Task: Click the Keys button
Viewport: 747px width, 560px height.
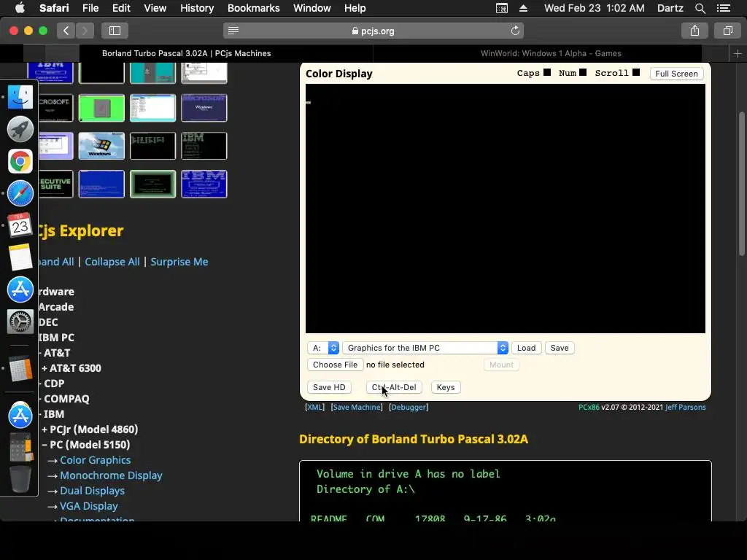Action: 446,387
